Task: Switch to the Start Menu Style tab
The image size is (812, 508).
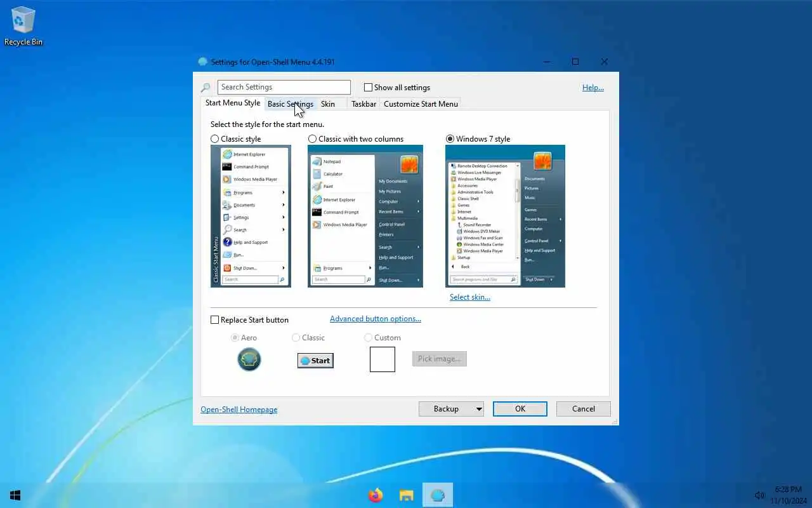Action: [232, 103]
